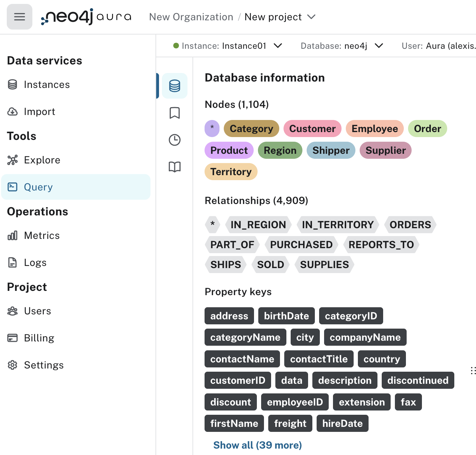Click the companyName property key

pos(365,337)
